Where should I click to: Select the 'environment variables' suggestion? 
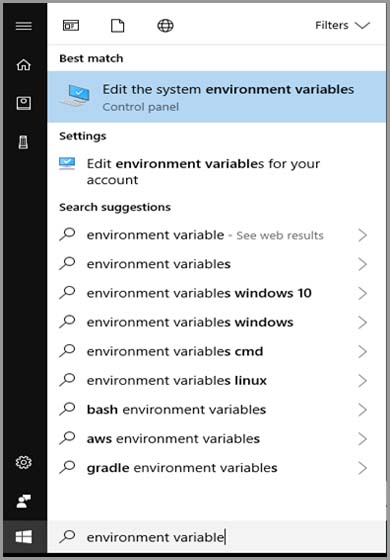(217, 264)
